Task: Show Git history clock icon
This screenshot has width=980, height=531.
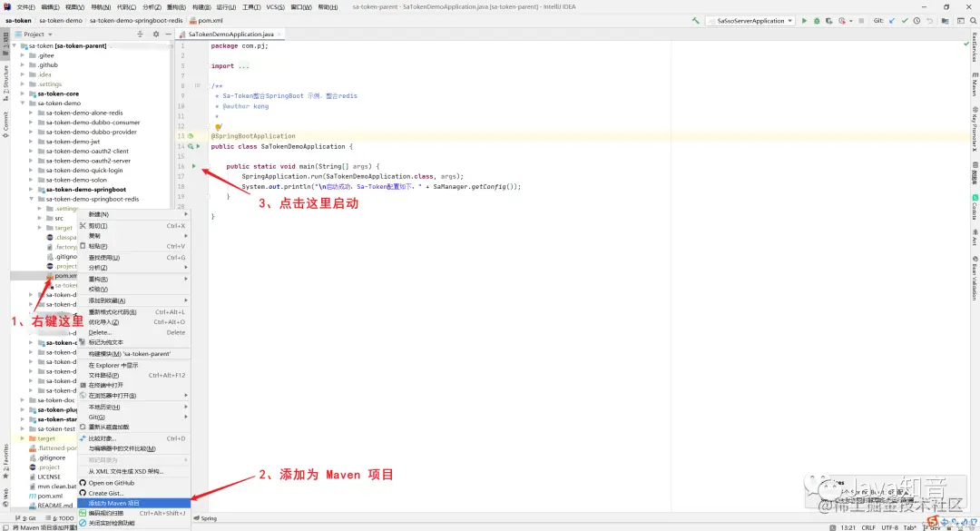Action: tap(916, 21)
